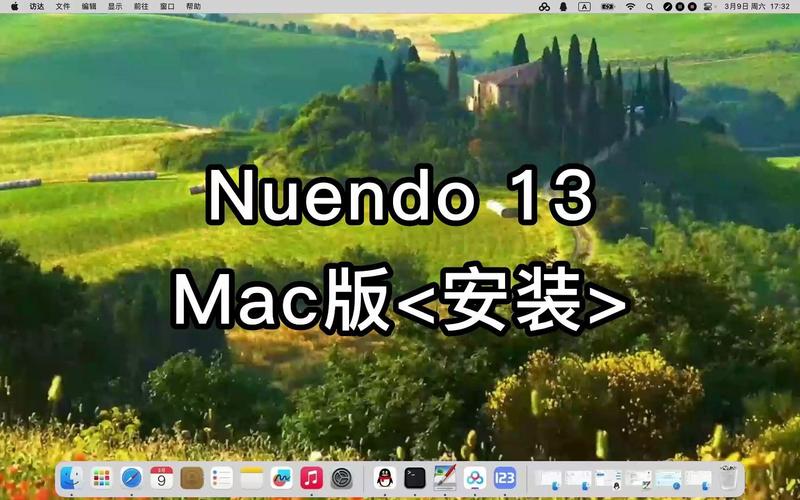Click the QQ penguin menu bar icon
The image size is (800, 500).
pos(563,7)
